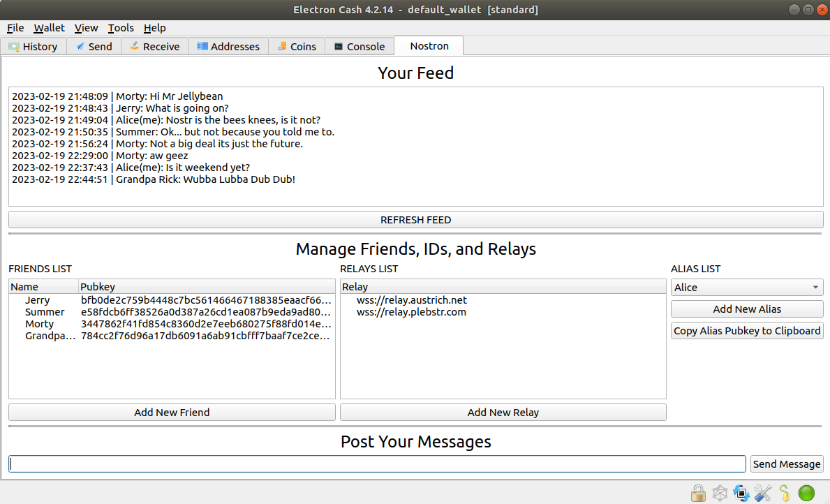Open preferences via wrench and screwdriver icon
This screenshot has width=830, height=504.
(x=763, y=493)
